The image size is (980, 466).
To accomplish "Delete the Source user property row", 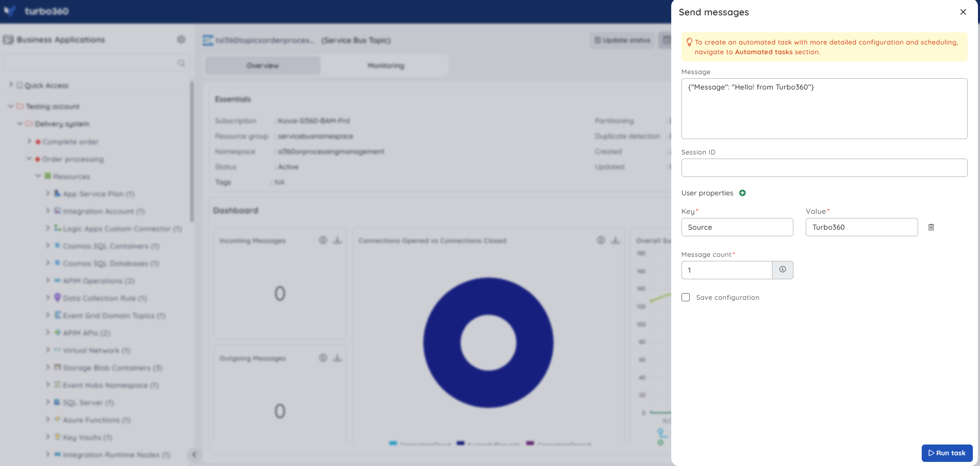I will tap(931, 227).
